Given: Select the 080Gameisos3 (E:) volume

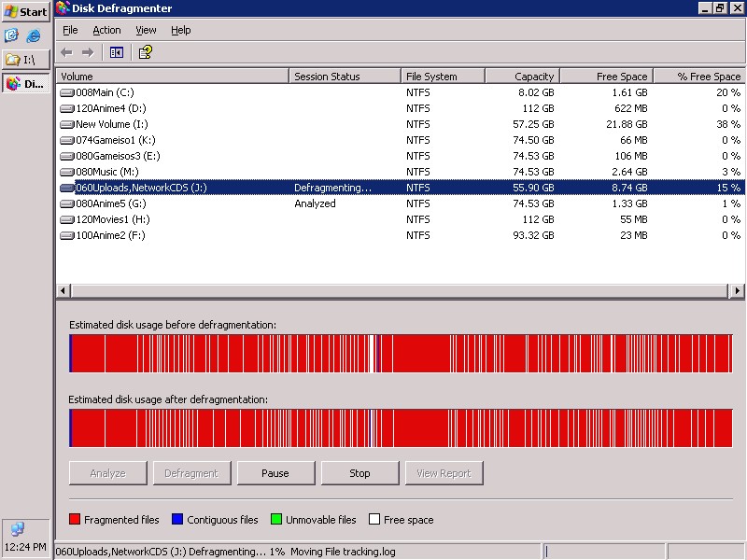Looking at the screenshot, I should pos(401,156).
